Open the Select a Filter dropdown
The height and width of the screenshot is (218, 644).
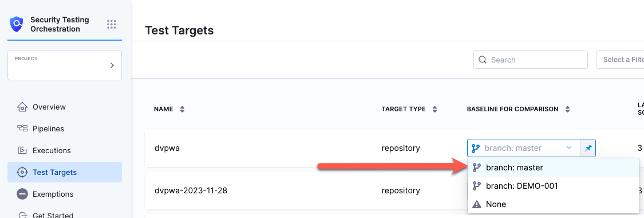click(620, 60)
